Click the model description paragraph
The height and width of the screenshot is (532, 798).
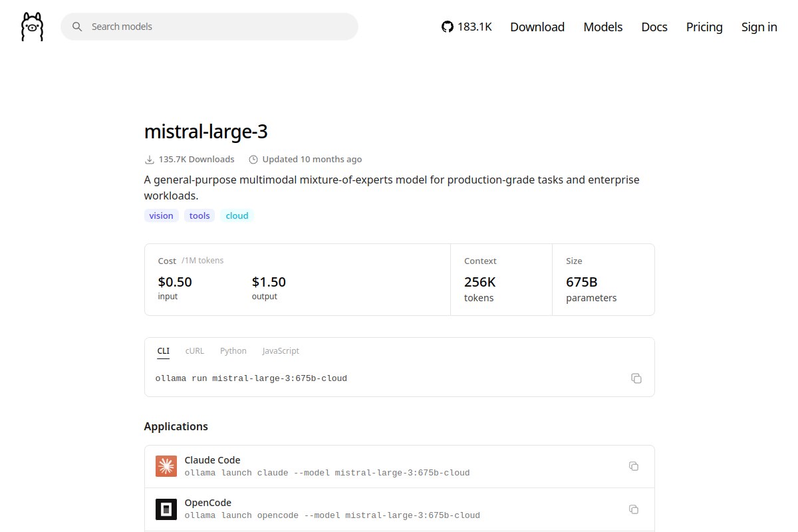[x=392, y=188]
